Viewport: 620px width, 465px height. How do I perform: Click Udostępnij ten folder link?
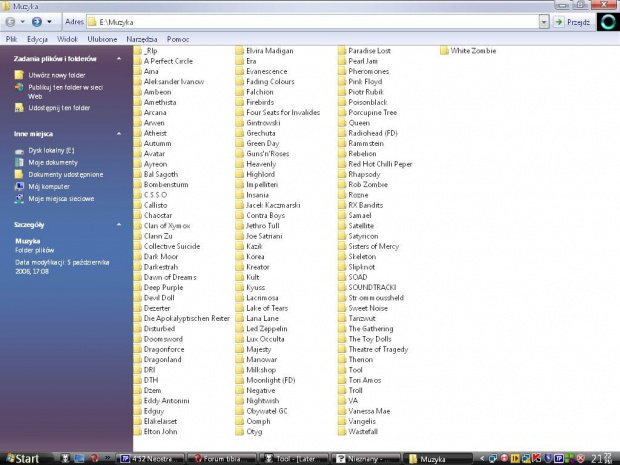(59, 108)
